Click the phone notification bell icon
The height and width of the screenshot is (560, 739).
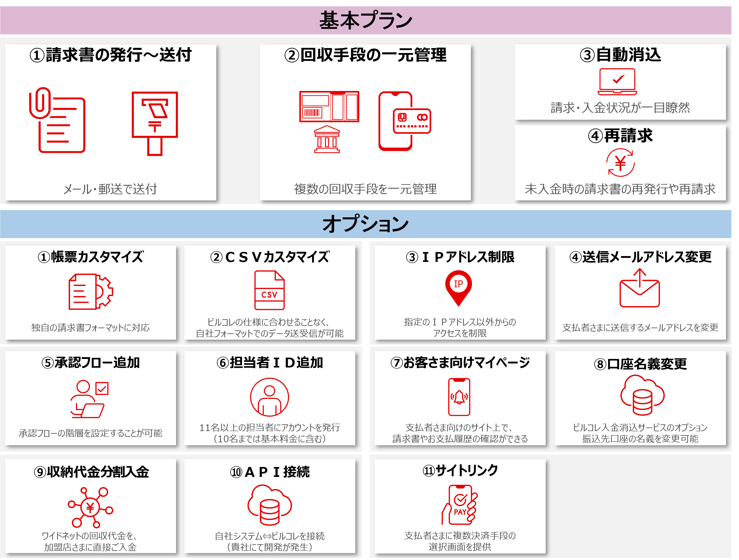tap(459, 397)
